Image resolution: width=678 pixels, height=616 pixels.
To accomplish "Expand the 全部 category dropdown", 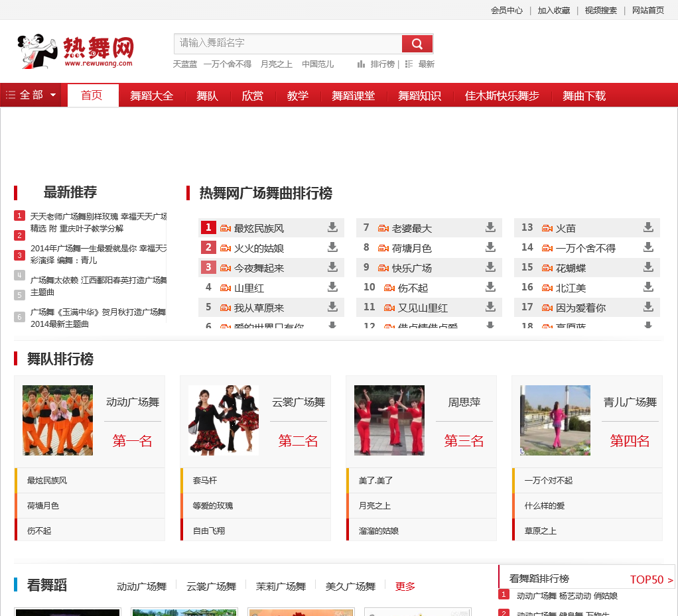I will pyautogui.click(x=31, y=95).
